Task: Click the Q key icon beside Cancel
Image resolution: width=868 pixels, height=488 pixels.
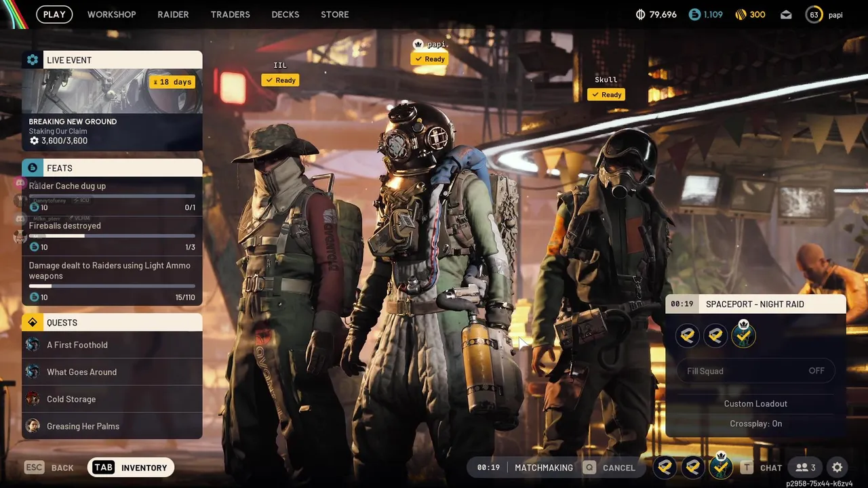Action: tap(589, 467)
